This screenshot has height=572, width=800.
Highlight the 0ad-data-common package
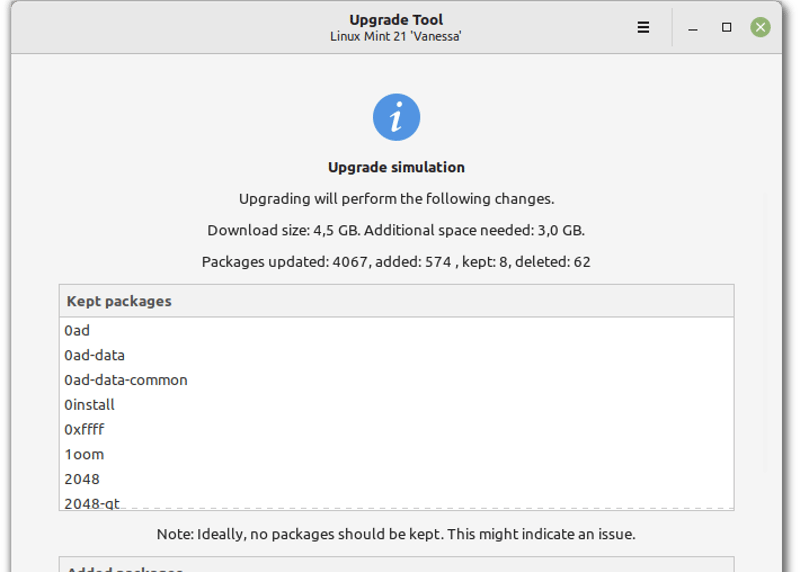(x=126, y=380)
